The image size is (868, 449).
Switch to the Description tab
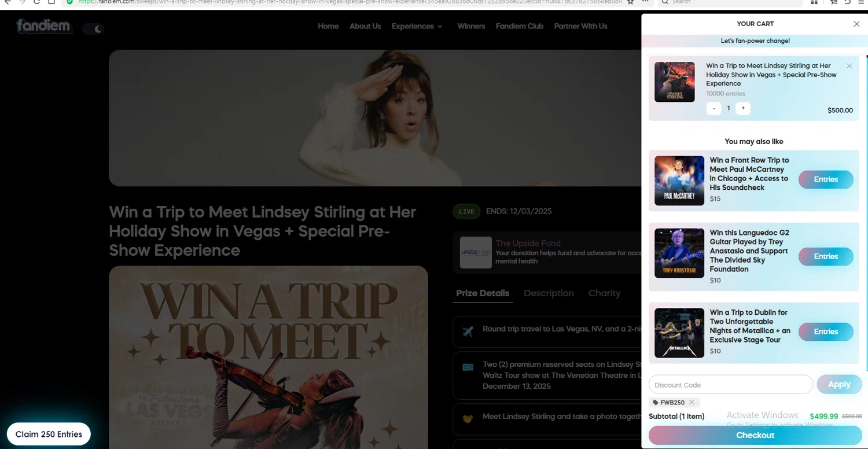coord(549,293)
